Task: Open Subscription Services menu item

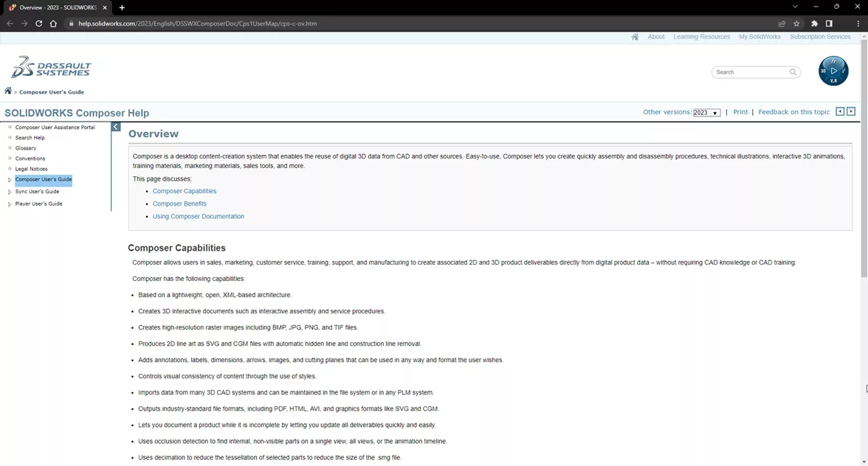Action: pos(820,36)
